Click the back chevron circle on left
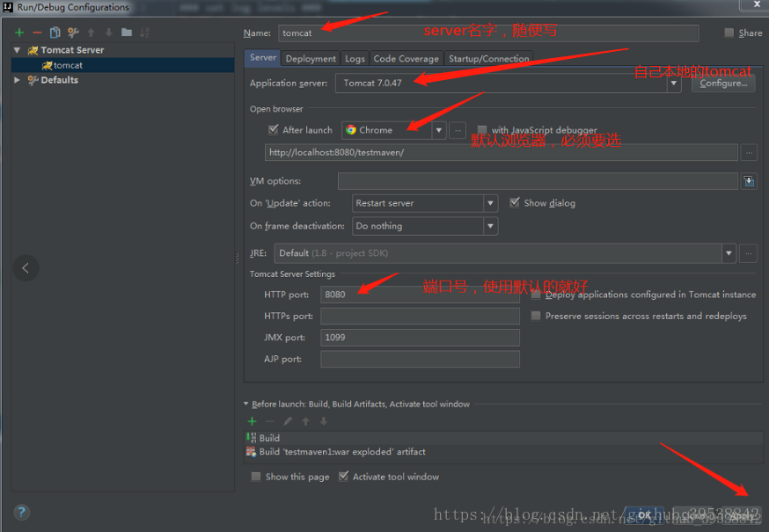 pos(26,267)
